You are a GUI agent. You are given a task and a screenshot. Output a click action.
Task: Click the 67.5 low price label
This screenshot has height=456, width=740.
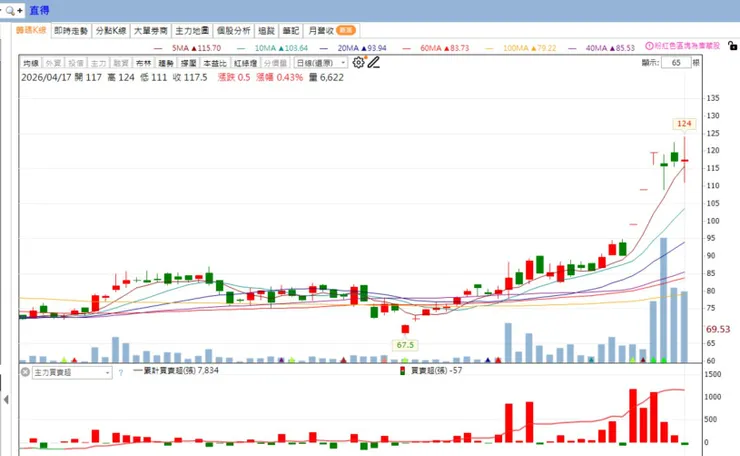(x=405, y=345)
